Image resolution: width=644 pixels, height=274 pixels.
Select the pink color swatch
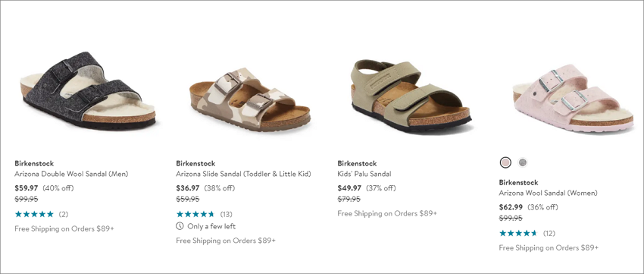(505, 162)
